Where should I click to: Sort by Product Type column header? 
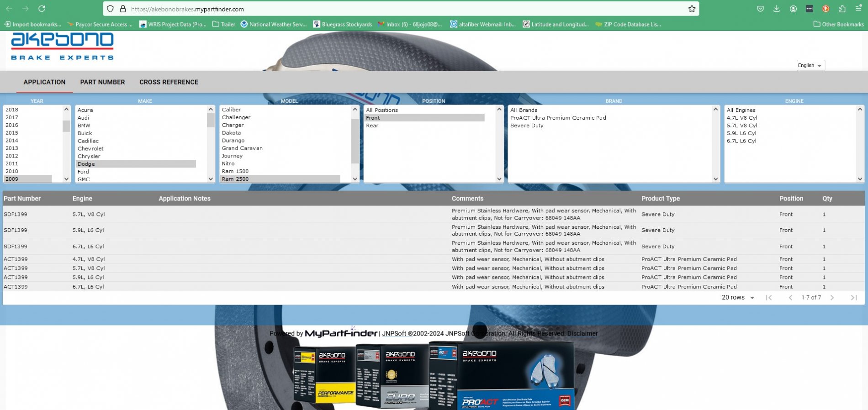[661, 199]
